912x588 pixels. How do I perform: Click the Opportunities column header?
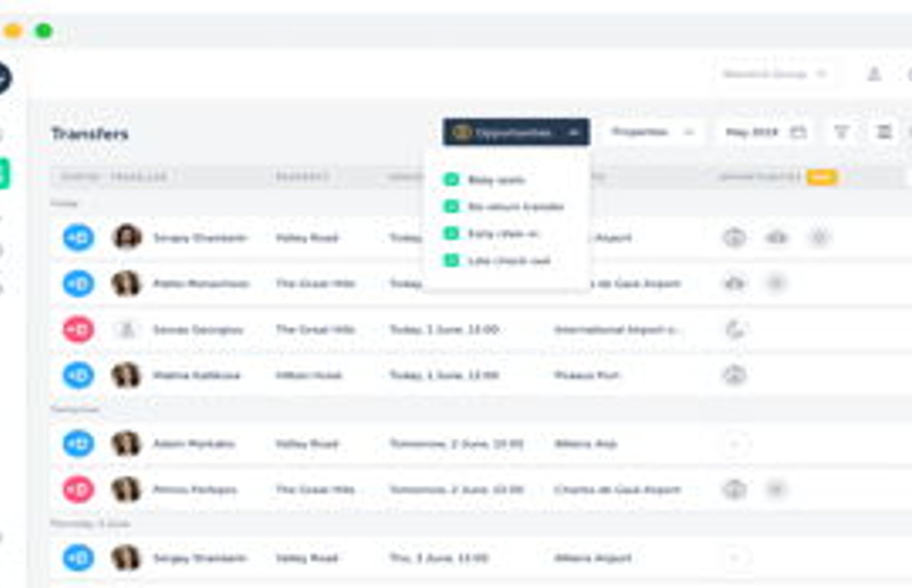point(760,177)
